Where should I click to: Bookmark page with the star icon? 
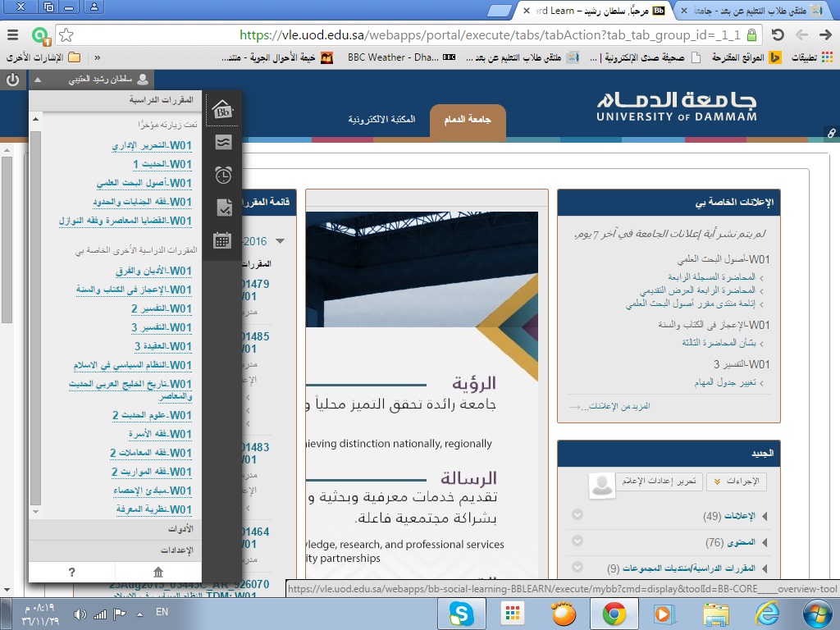click(66, 35)
